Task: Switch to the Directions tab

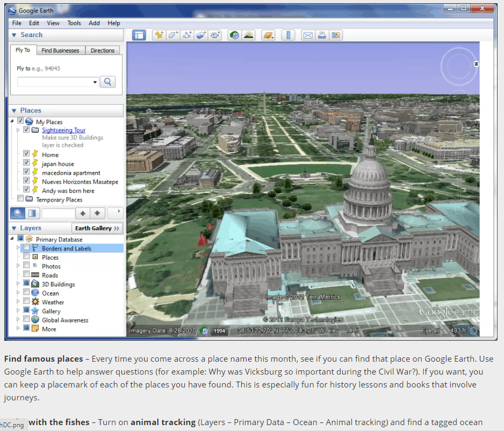Action: click(103, 51)
